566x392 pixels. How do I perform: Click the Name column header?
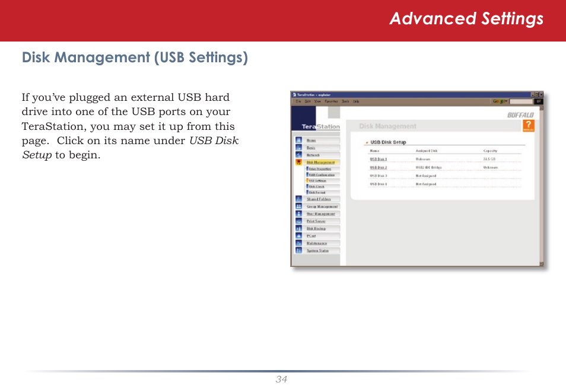(375, 151)
